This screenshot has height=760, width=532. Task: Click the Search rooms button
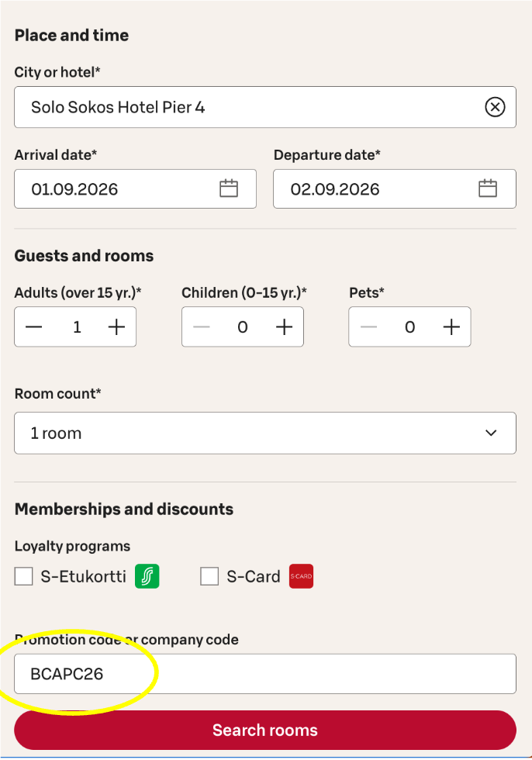[x=265, y=730]
